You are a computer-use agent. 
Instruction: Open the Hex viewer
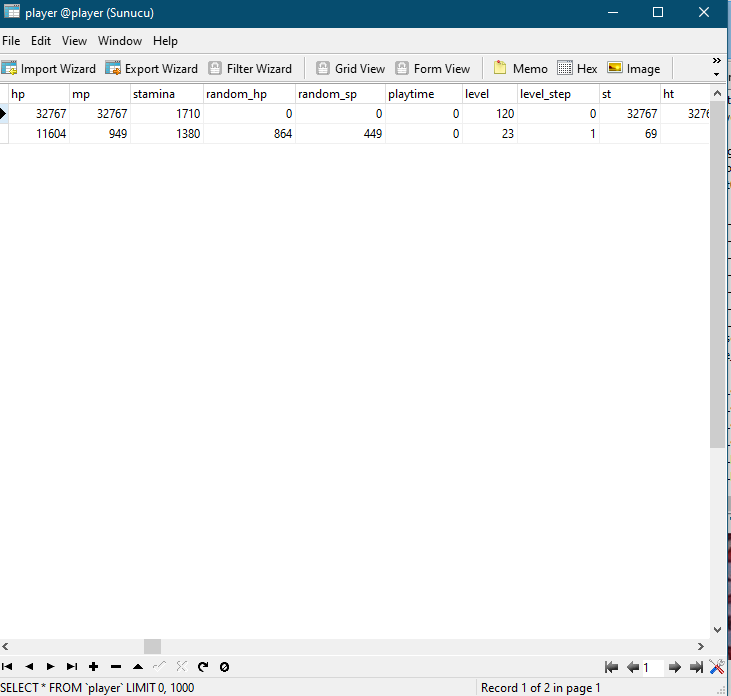coord(577,69)
